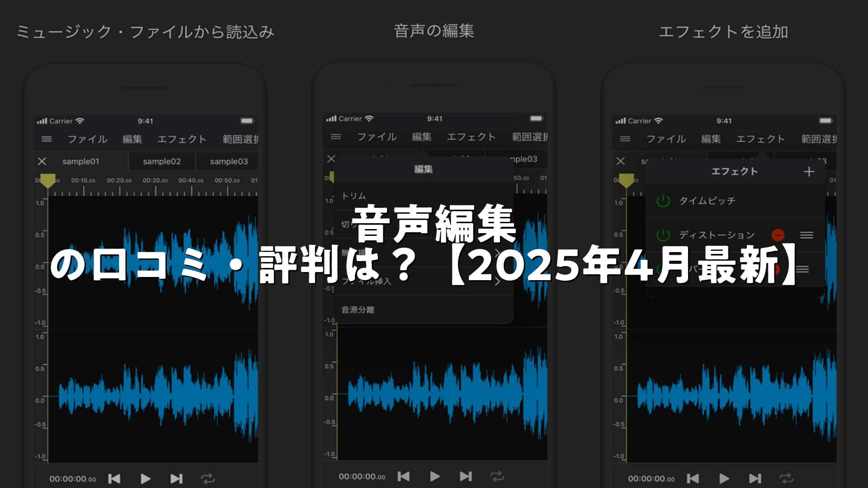Open ファイル menu in the エフェクトを追加 phone
The height and width of the screenshot is (488, 868).
[x=666, y=139]
